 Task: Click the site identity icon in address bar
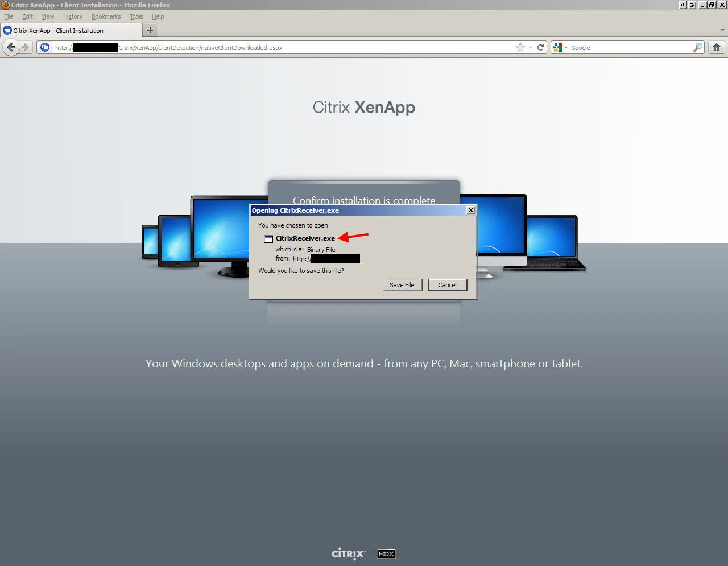click(x=45, y=47)
